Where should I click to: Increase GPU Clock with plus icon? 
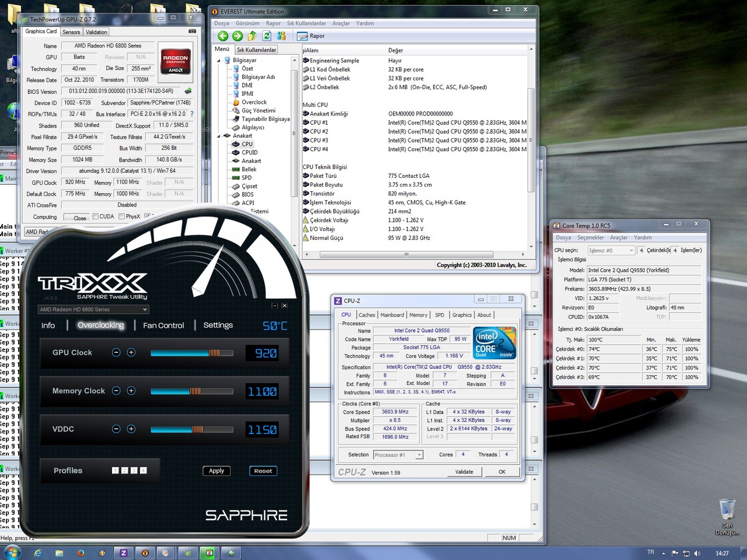coord(131,352)
